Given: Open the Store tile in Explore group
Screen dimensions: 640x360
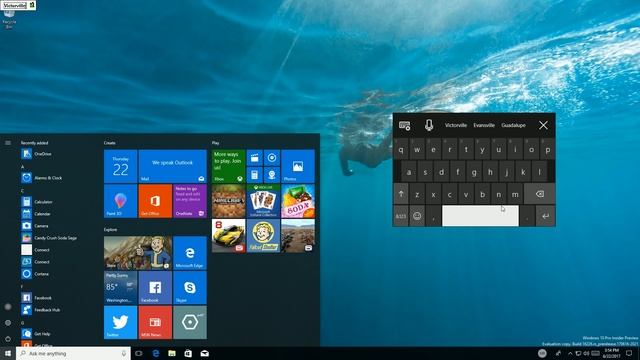Looking at the screenshot, I should (138, 253).
